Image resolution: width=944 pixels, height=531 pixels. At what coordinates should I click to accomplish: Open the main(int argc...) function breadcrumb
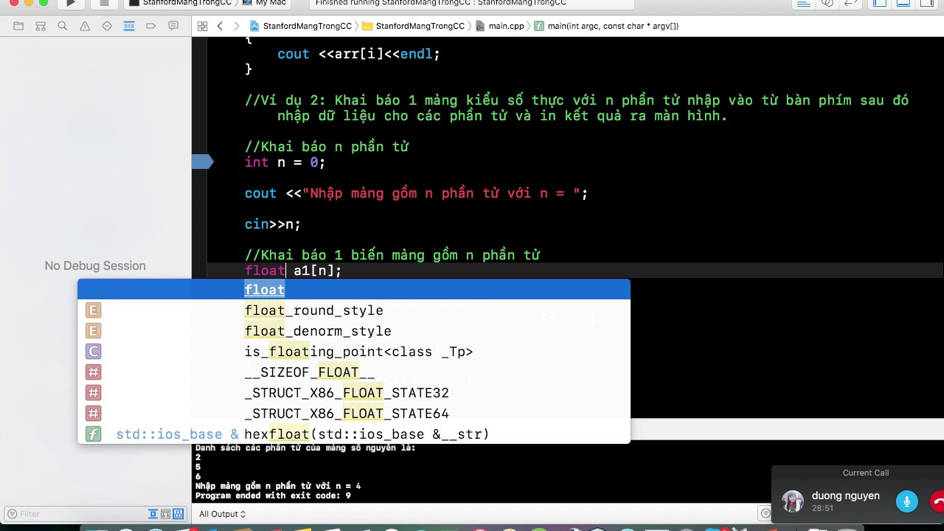(x=606, y=26)
